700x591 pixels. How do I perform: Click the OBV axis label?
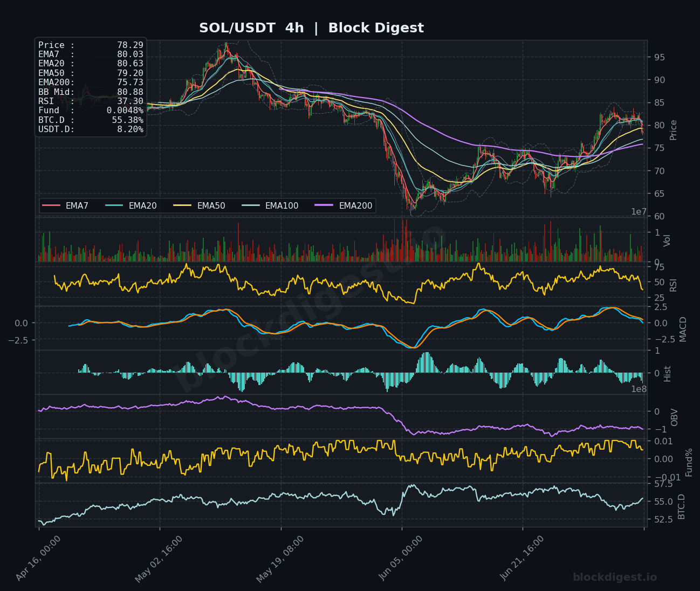pos(674,417)
